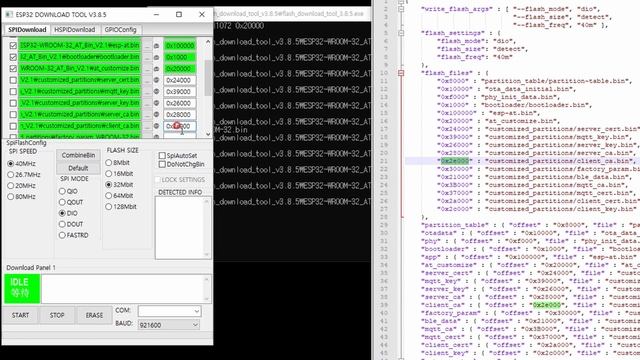Check the server_ca.bin row checkbox
Image resolution: width=640 pixels, height=360 pixels.
13,114
